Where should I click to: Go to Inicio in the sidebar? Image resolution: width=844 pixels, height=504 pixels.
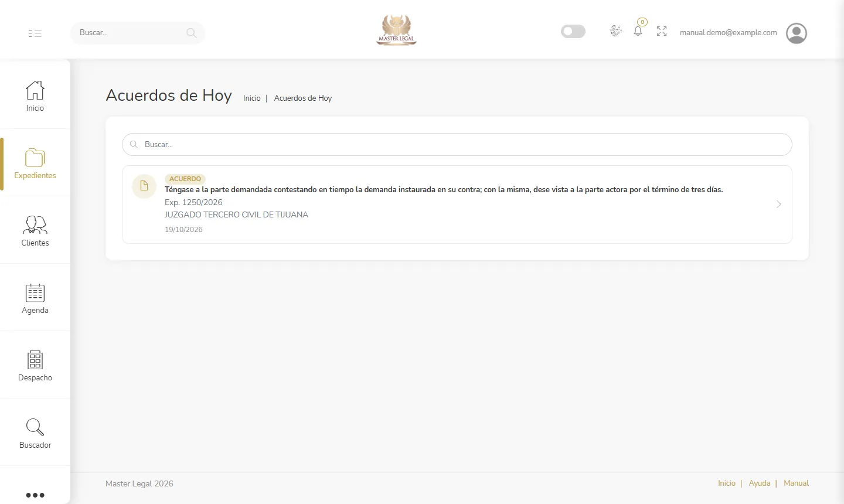pyautogui.click(x=35, y=96)
